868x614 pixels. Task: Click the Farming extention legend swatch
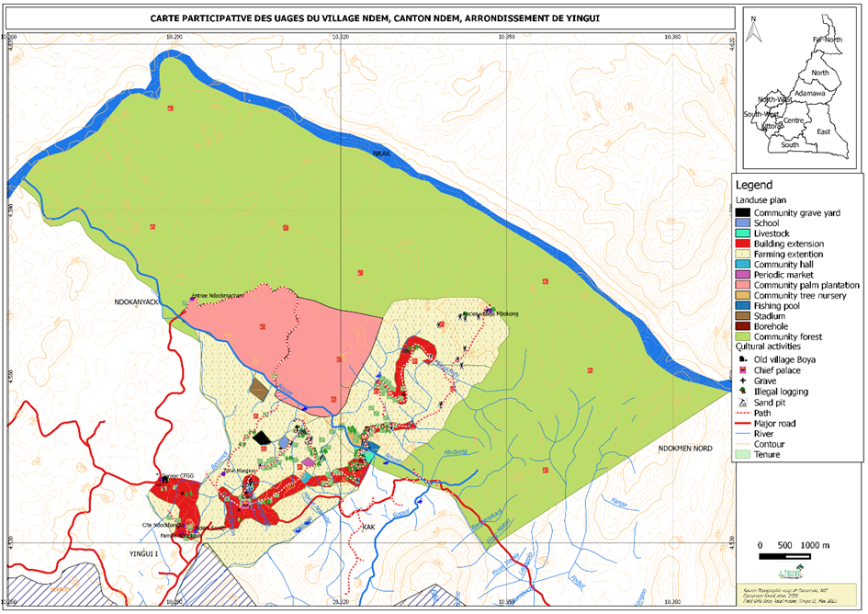coord(743,254)
